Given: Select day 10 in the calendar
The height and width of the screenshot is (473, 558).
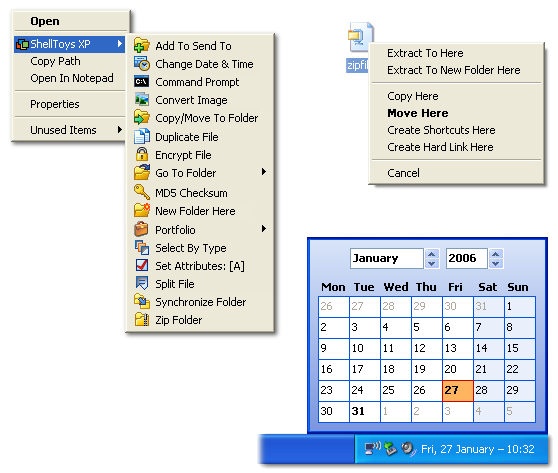Looking at the screenshot, I should click(x=365, y=349).
